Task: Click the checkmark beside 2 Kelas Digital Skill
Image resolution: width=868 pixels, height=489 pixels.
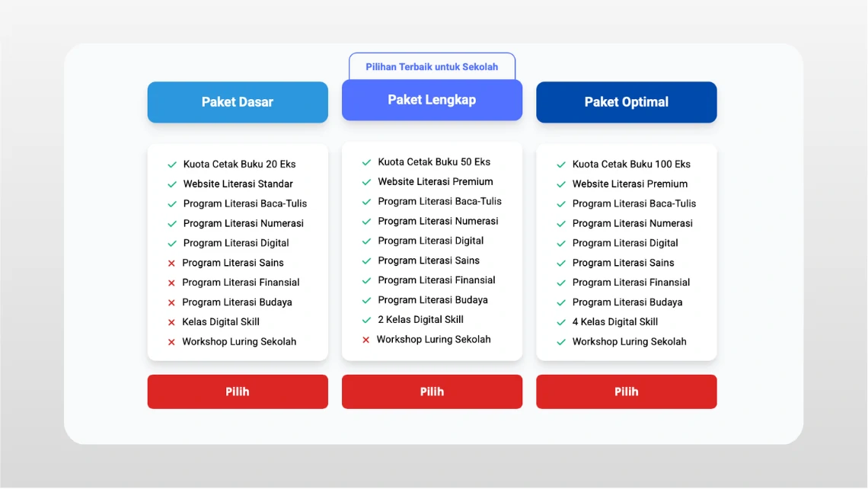Action: pyautogui.click(x=366, y=320)
